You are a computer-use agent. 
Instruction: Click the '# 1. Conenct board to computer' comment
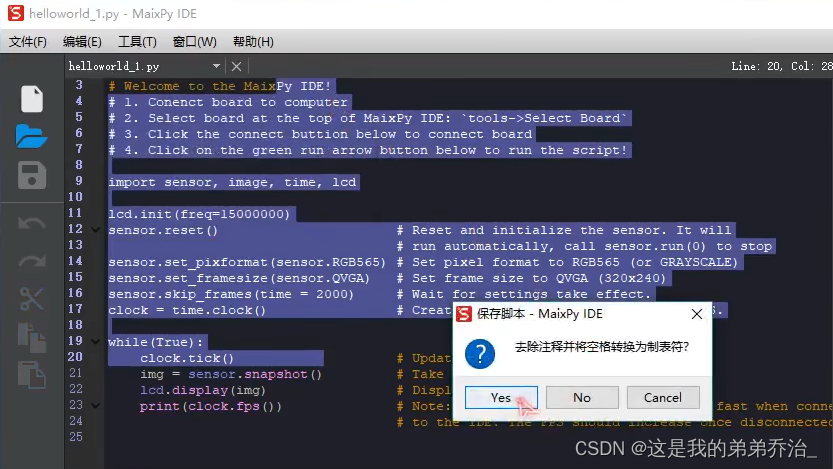[x=228, y=102]
